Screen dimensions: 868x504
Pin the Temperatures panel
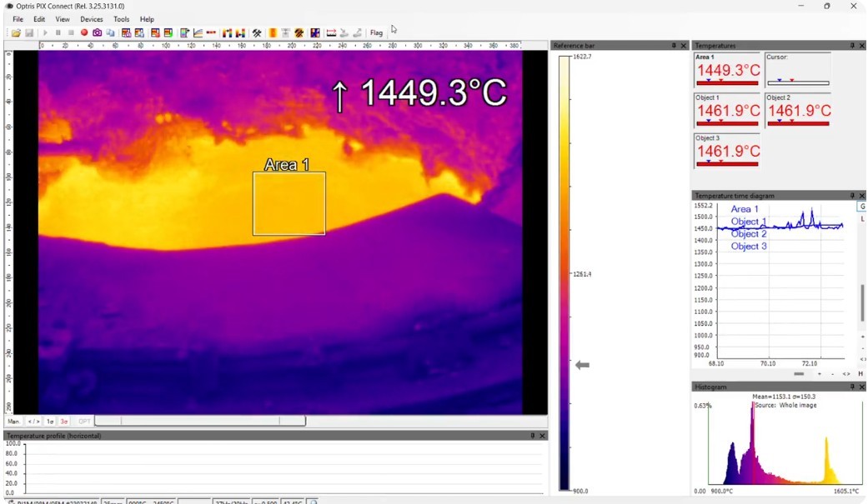(x=852, y=45)
